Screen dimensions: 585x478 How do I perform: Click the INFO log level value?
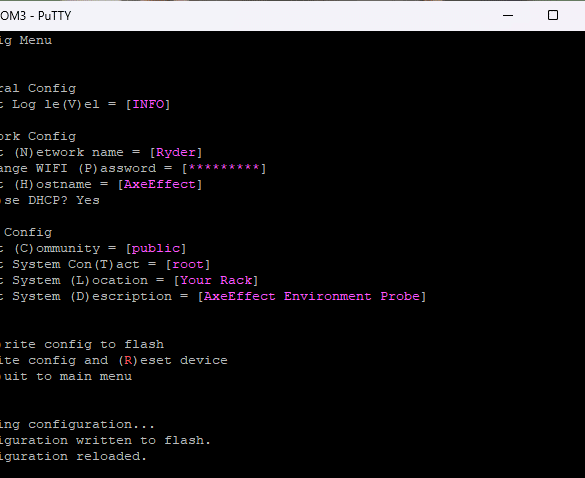click(148, 104)
